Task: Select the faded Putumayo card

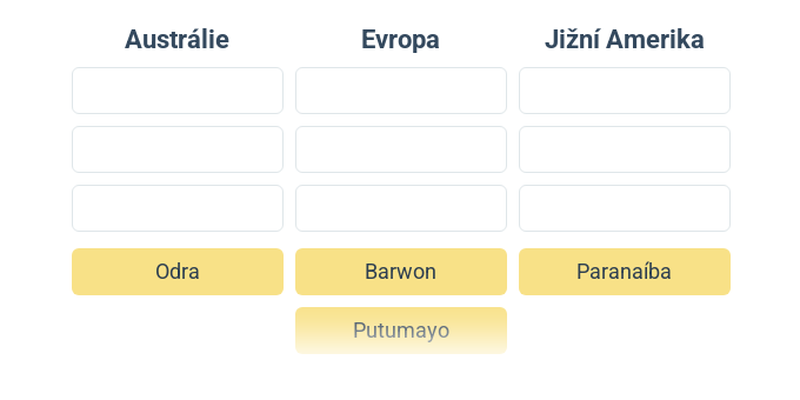Action: point(401,330)
